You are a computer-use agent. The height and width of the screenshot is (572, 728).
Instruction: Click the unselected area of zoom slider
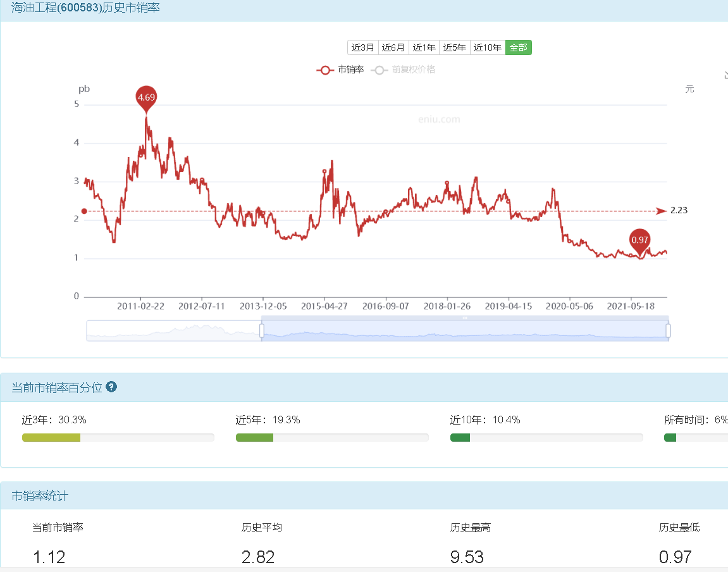(x=173, y=331)
